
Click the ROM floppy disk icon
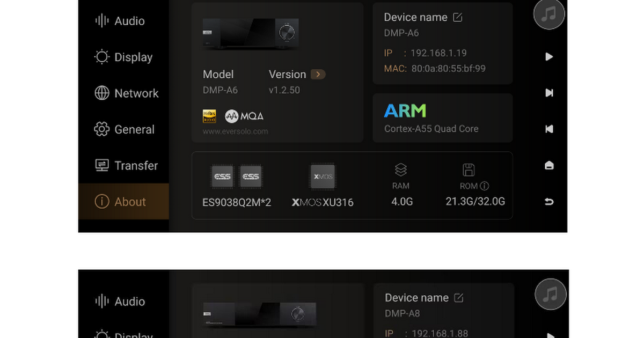click(469, 170)
